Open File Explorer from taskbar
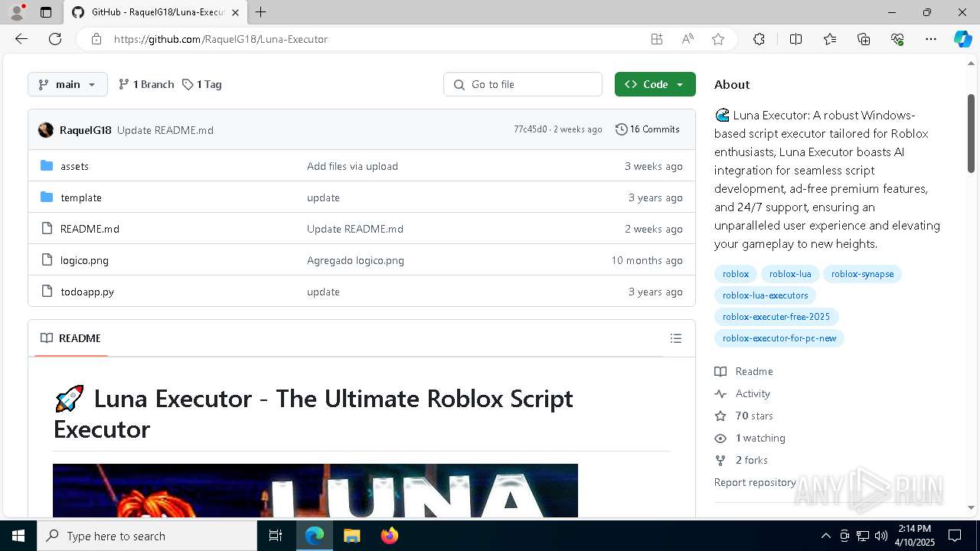This screenshot has height=551, width=980. point(351,536)
